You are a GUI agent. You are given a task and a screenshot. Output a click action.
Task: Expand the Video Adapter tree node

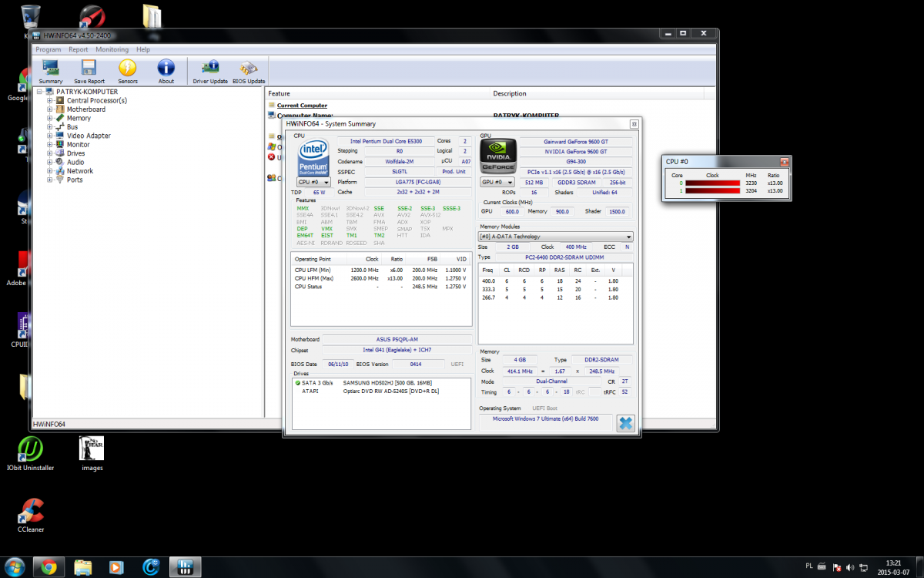(50, 136)
